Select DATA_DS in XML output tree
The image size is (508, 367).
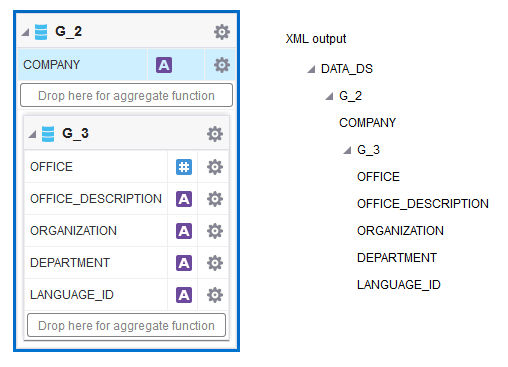coord(347,69)
